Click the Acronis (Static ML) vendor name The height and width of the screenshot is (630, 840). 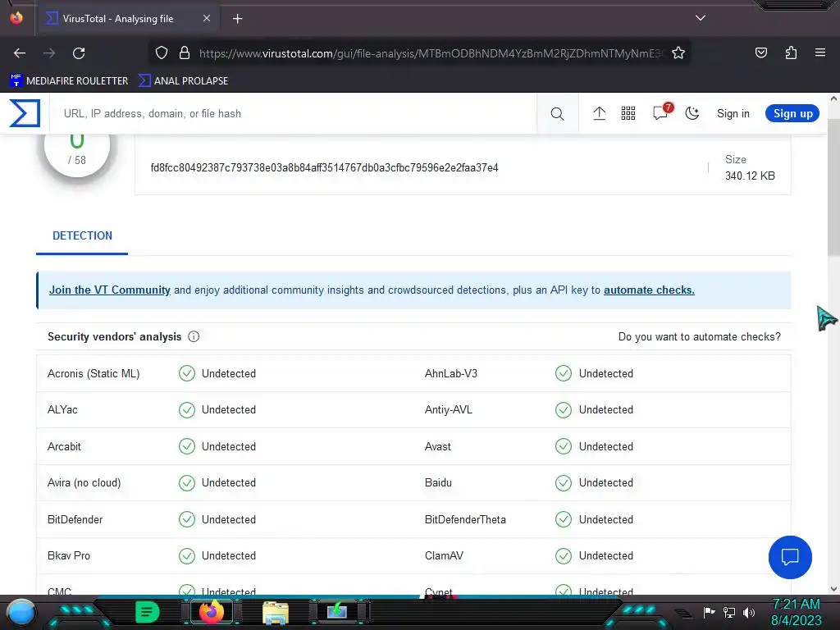point(94,373)
